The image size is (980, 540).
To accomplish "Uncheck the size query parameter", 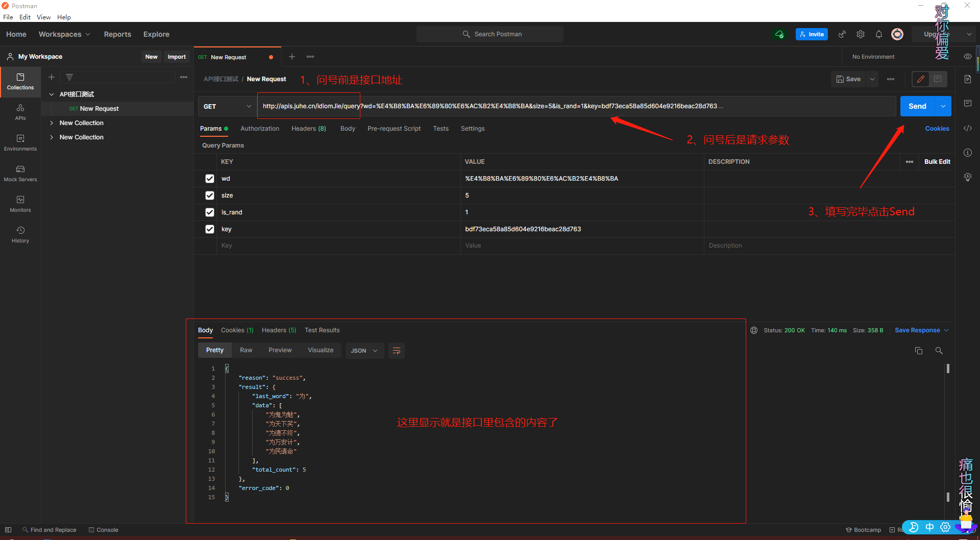I will 210,195.
